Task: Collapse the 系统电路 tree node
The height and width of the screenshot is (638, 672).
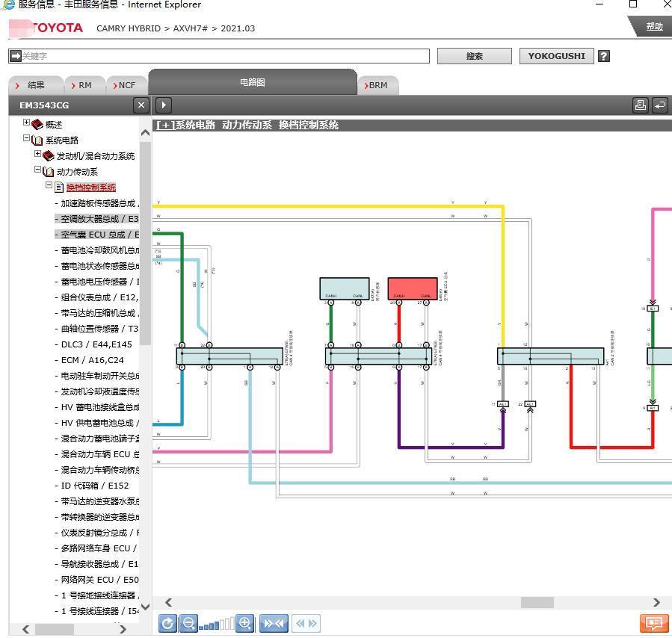Action: point(26,138)
